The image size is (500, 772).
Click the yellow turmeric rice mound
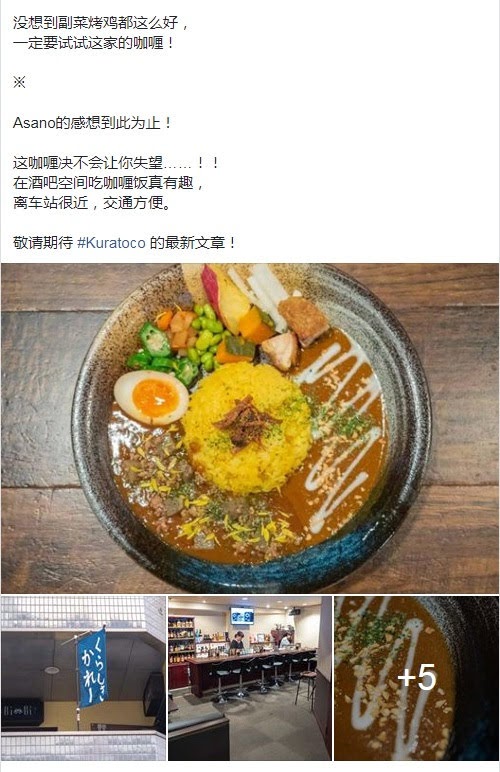coord(248,428)
